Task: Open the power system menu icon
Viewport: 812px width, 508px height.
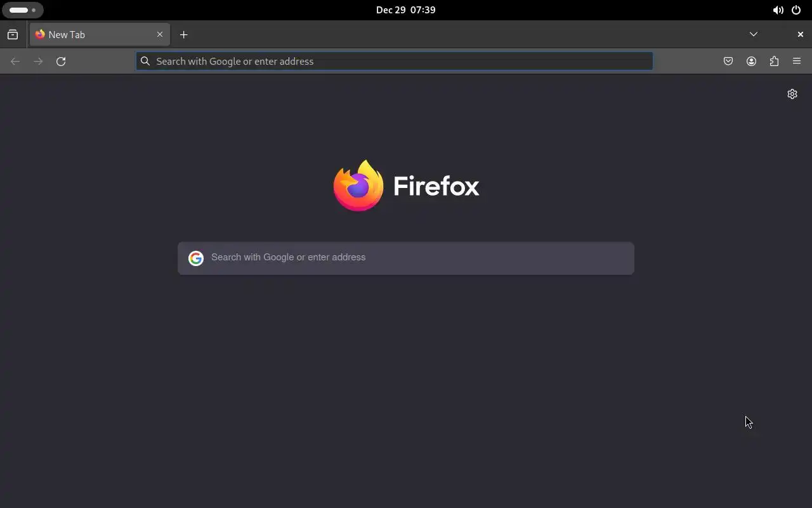Action: [x=796, y=10]
